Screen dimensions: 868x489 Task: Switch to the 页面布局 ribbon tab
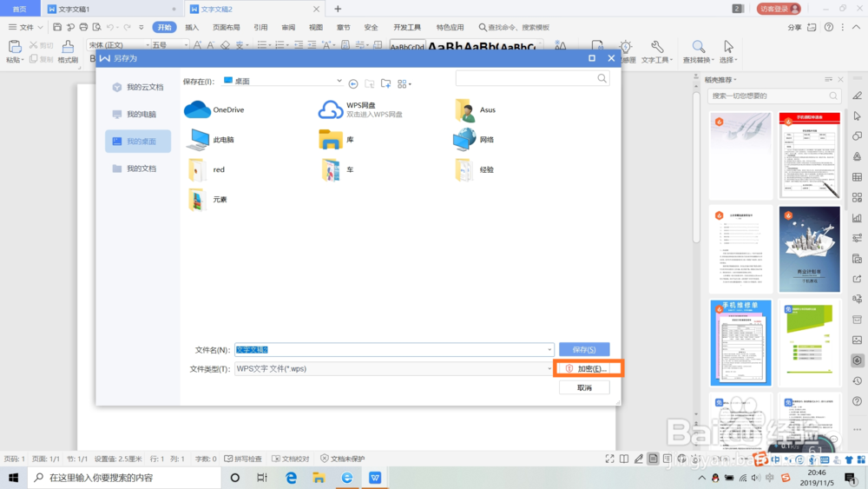(226, 27)
